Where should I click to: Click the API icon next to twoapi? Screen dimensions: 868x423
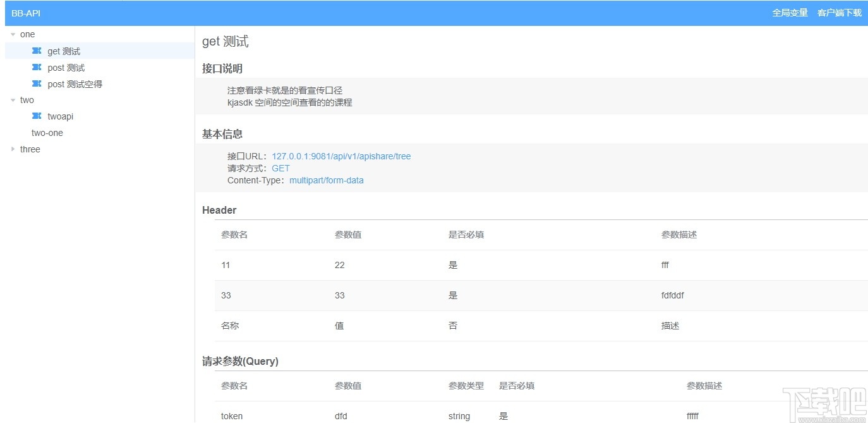[x=36, y=116]
